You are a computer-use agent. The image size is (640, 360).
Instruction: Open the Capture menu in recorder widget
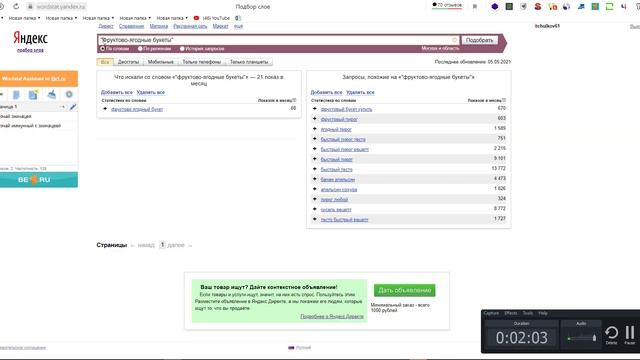[x=491, y=313]
